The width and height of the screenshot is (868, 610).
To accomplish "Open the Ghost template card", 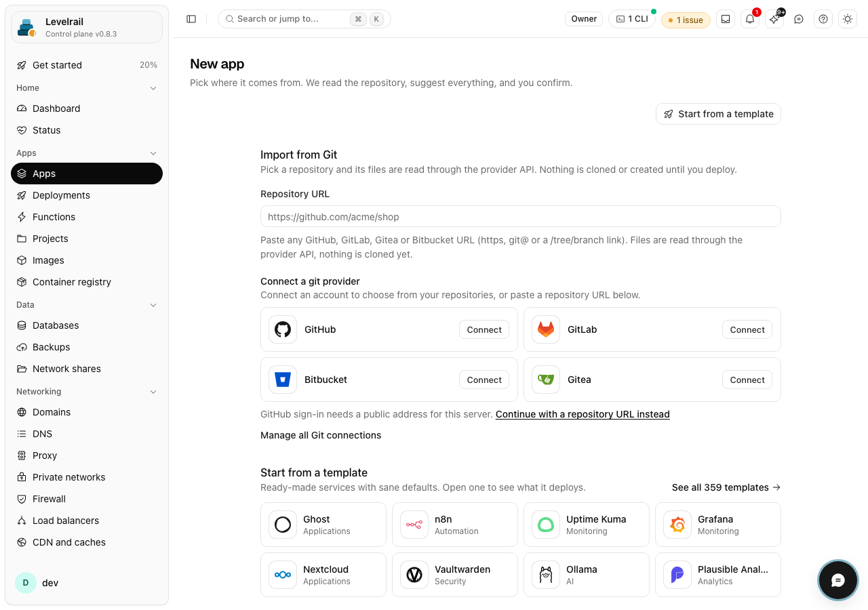I will pyautogui.click(x=323, y=525).
